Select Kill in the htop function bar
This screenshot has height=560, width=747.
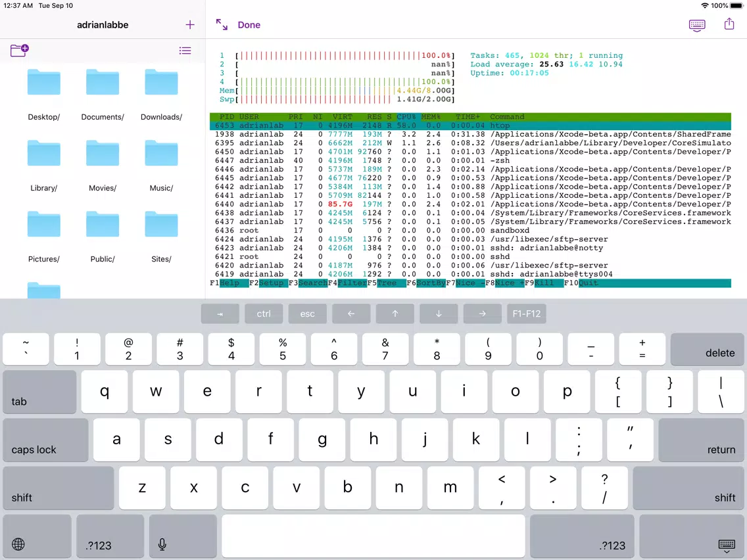(544, 283)
